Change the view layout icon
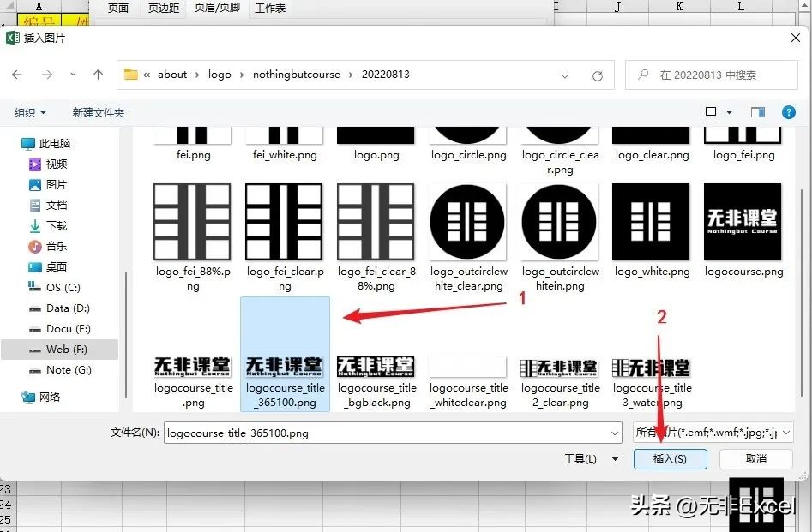Image resolution: width=812 pixels, height=532 pixels. point(711,111)
